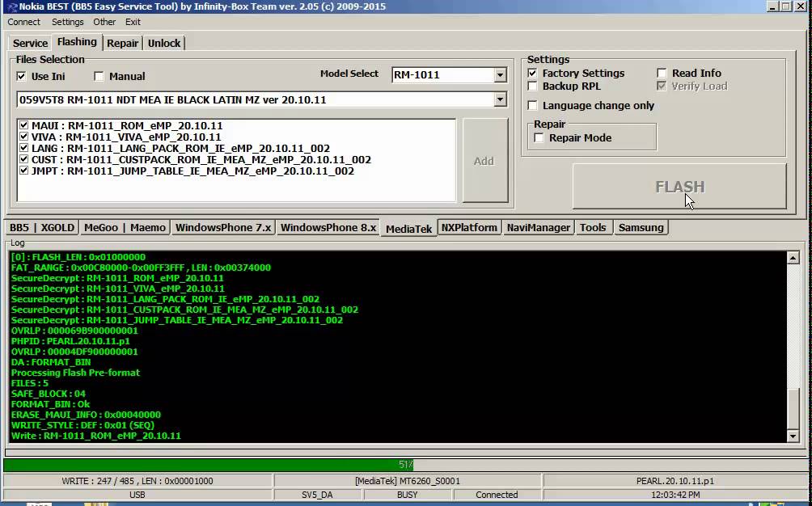812x506 pixels.
Task: Click the log vertical scrollbar thumb
Action: pos(793,408)
